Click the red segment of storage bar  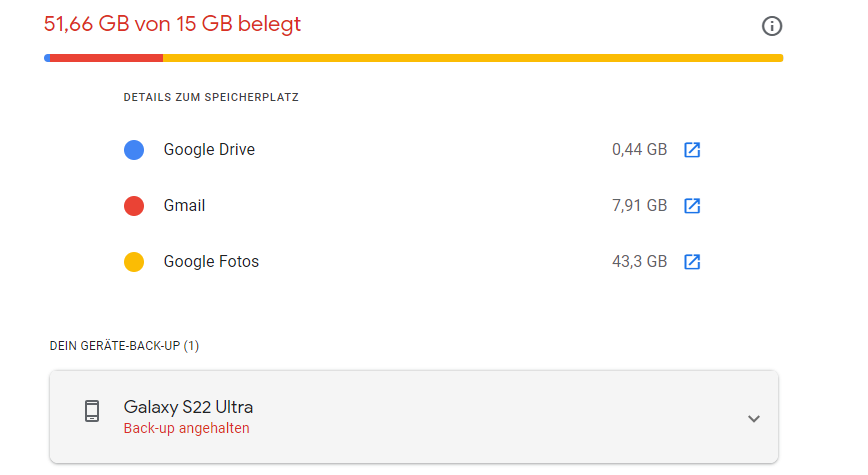pyautogui.click(x=105, y=57)
